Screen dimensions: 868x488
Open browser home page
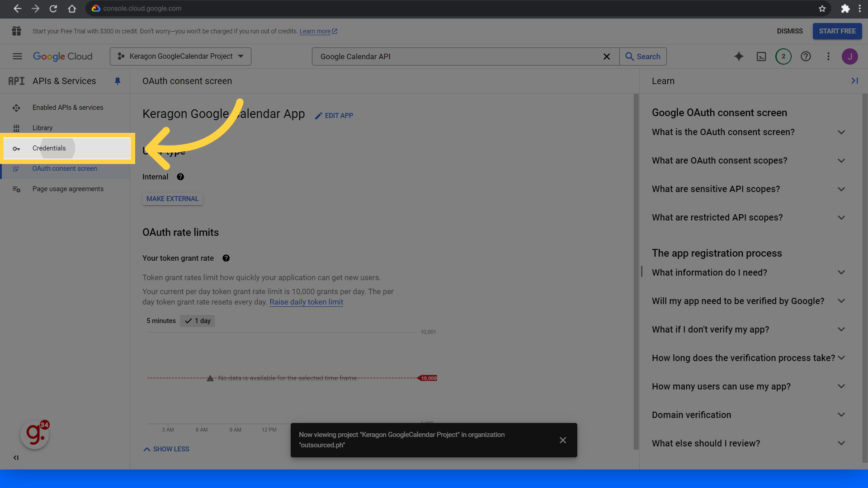point(72,9)
